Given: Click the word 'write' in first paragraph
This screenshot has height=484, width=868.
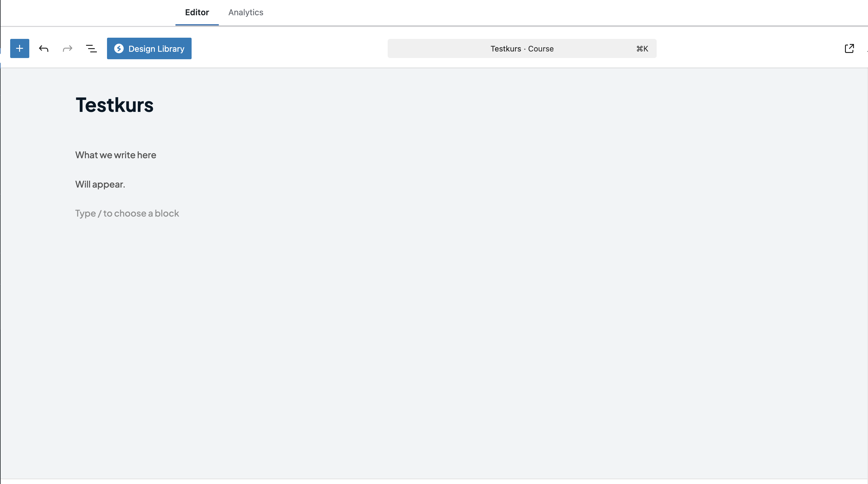Looking at the screenshot, I should [x=124, y=155].
